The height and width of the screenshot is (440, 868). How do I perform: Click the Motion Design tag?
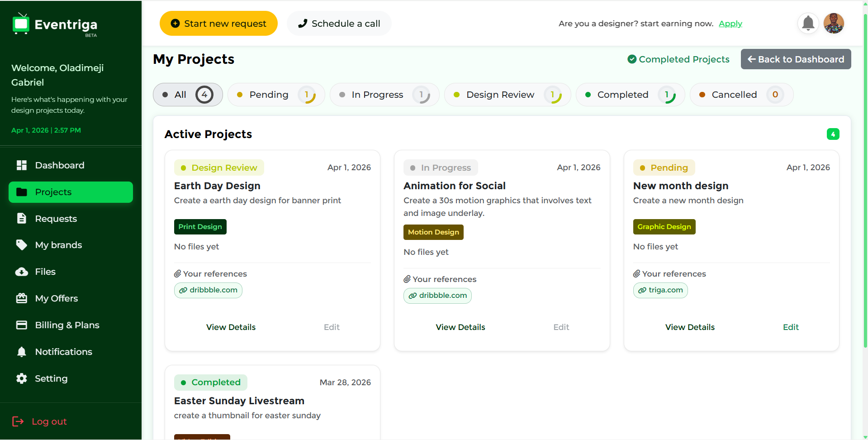[433, 232]
